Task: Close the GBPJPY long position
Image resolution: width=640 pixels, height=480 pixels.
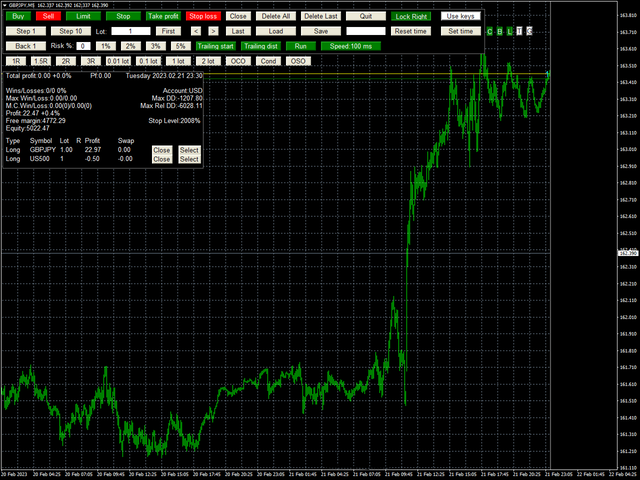Action: (x=161, y=149)
